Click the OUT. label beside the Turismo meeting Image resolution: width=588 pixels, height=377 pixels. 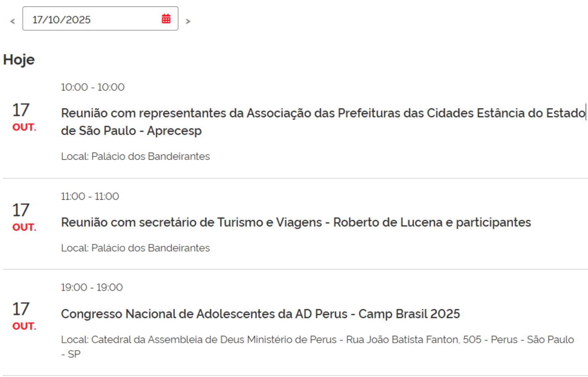tap(24, 227)
